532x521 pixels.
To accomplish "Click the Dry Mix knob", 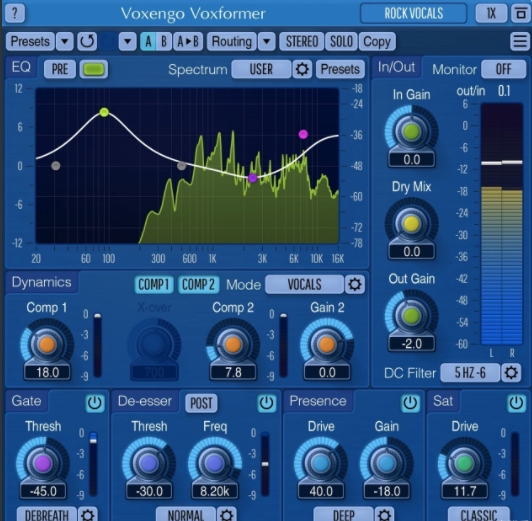I will (x=412, y=224).
